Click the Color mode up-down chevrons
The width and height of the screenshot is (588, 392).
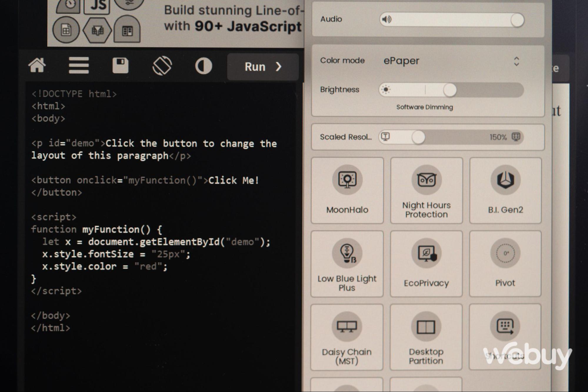[x=516, y=61]
